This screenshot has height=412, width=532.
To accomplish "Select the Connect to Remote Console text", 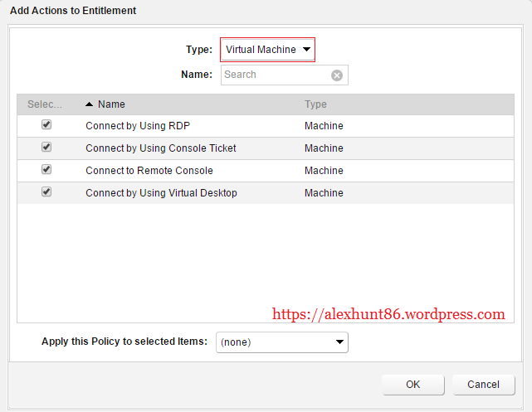I will [x=149, y=171].
